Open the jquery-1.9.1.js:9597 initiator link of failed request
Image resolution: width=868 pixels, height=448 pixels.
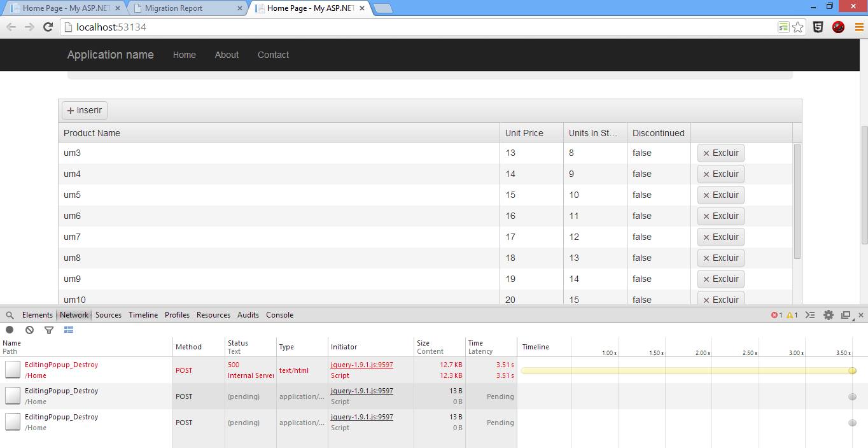pos(362,365)
